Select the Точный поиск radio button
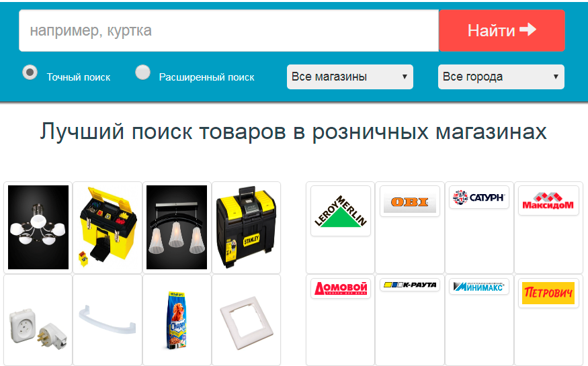 coord(30,72)
